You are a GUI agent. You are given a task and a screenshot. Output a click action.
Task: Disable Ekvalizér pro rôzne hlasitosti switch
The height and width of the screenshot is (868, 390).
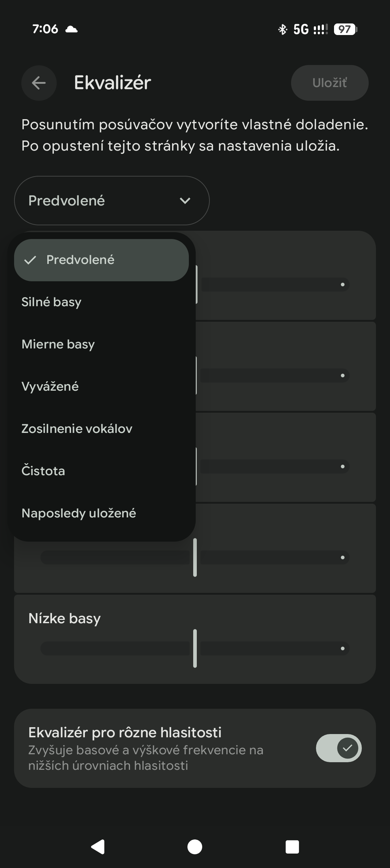click(338, 748)
